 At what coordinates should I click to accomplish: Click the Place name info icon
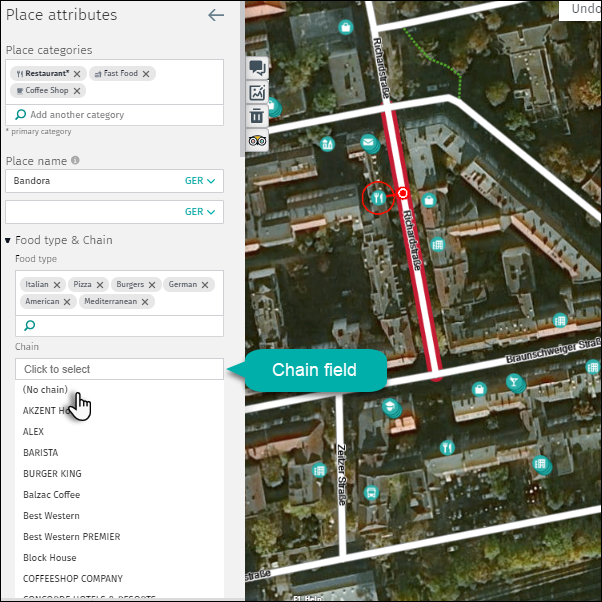(75, 160)
